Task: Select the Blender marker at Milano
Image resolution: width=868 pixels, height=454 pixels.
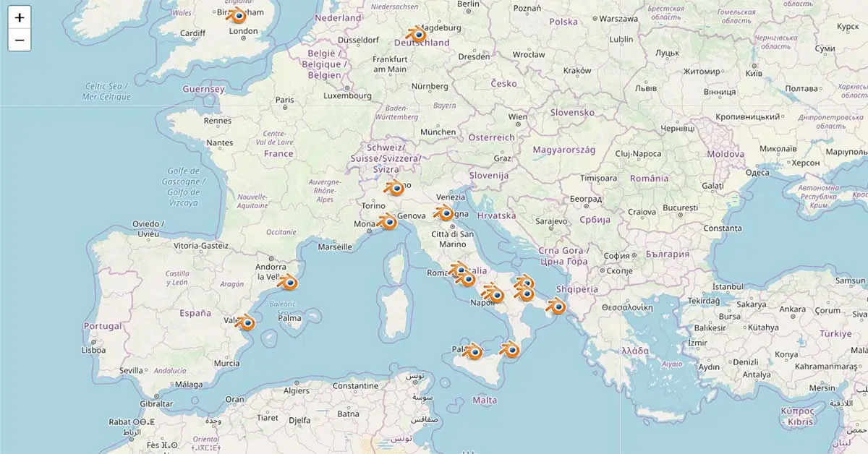Action: [x=395, y=189]
